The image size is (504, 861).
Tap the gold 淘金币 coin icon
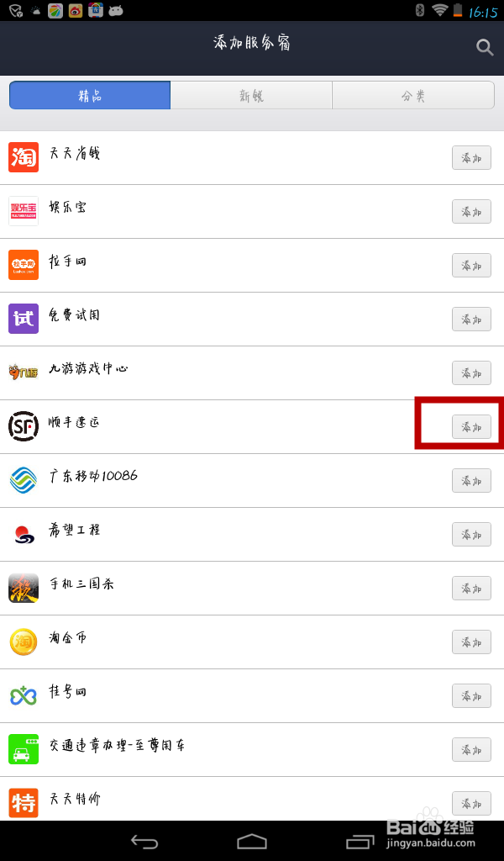pyautogui.click(x=24, y=642)
